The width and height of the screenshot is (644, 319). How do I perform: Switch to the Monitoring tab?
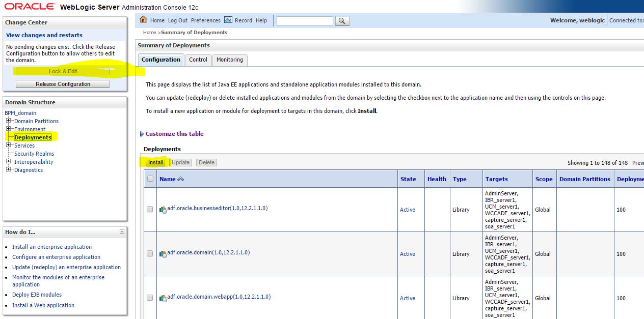pyautogui.click(x=229, y=60)
